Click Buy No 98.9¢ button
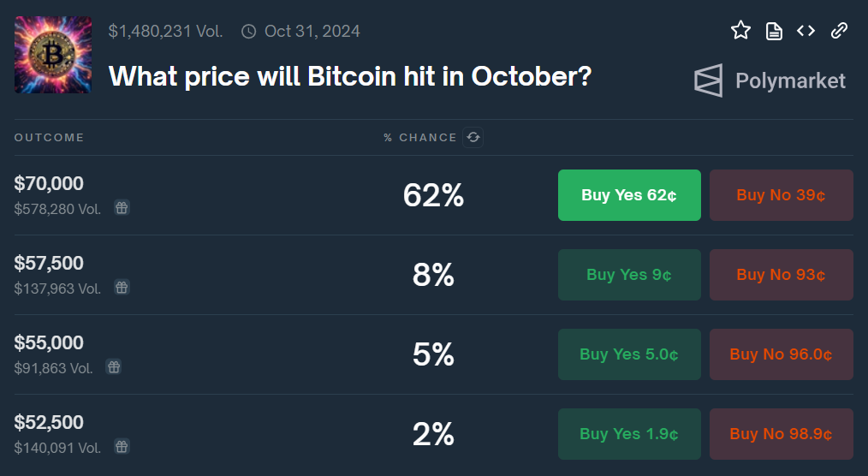868x476 pixels. pyautogui.click(x=781, y=434)
